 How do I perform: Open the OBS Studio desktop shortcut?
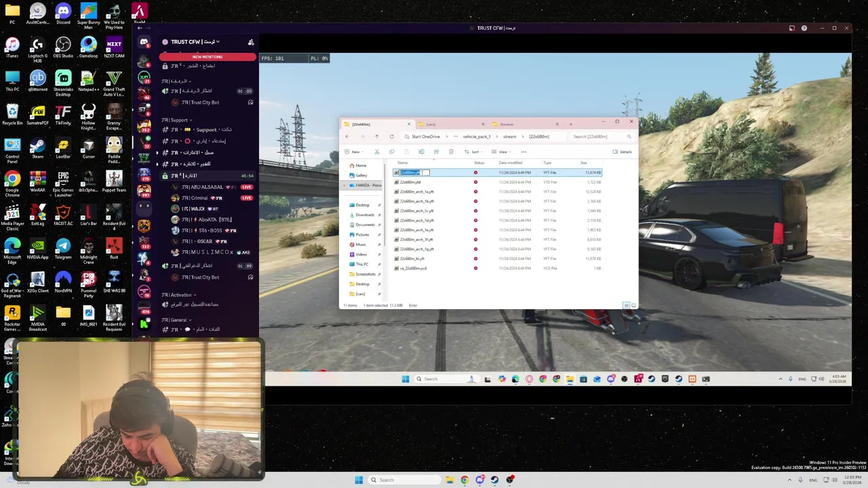[63, 47]
